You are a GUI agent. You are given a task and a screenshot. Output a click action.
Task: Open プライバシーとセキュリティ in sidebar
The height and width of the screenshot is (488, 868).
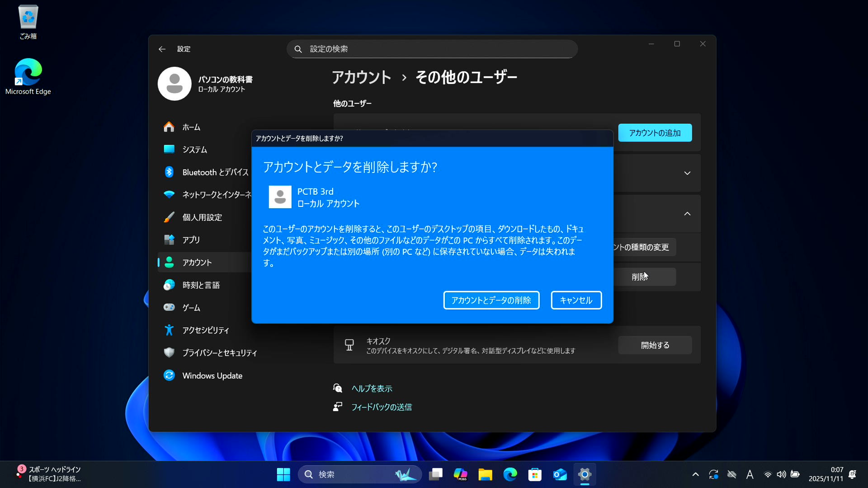219,353
